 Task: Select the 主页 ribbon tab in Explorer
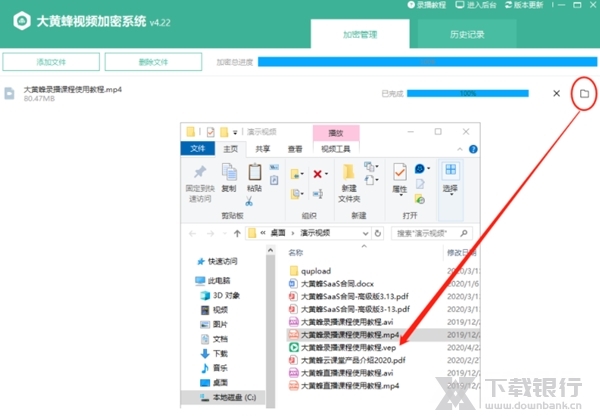(x=230, y=149)
